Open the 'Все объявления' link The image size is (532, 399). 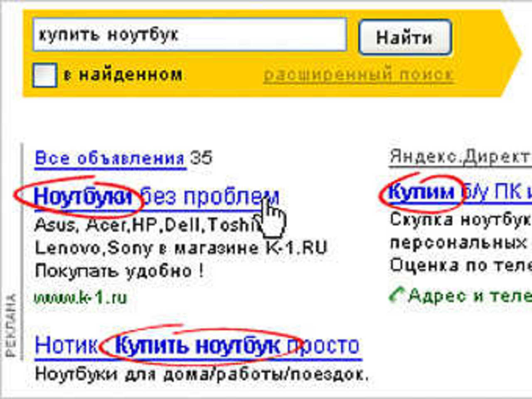[x=110, y=158]
